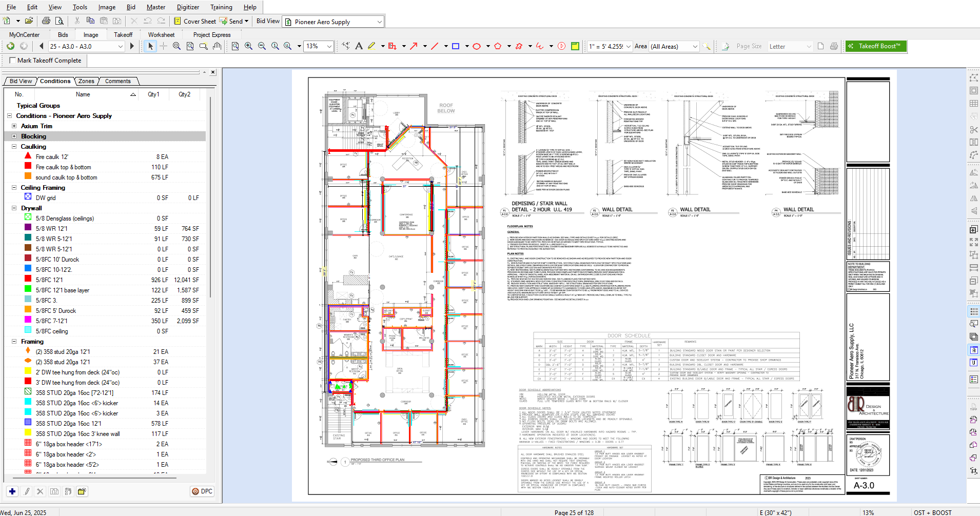Collapse the Caulking group
This screenshot has height=516, width=980.
pyautogui.click(x=14, y=147)
